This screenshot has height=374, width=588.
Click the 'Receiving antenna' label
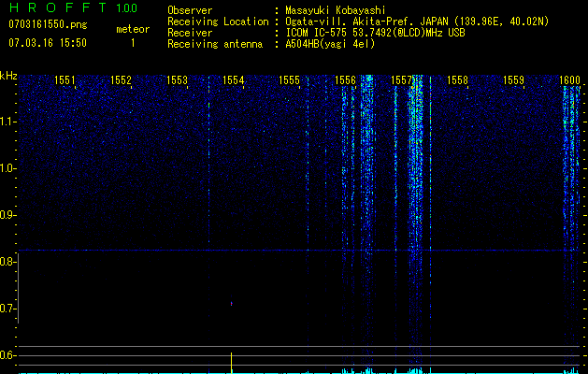point(215,44)
